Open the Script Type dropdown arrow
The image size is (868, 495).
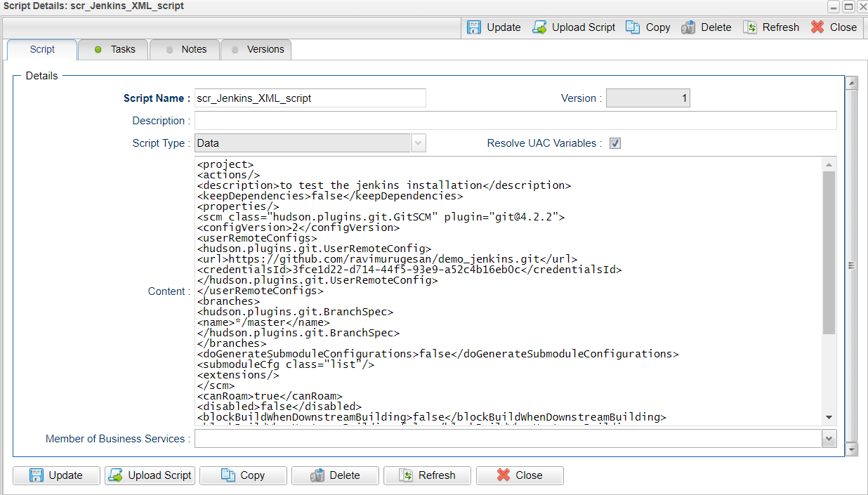(419, 143)
